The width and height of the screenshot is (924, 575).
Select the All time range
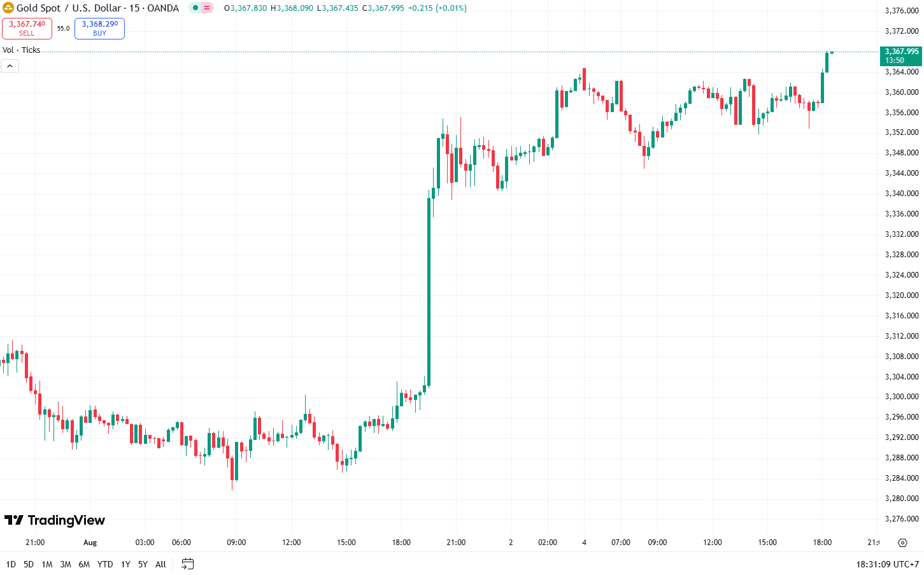coord(160,564)
